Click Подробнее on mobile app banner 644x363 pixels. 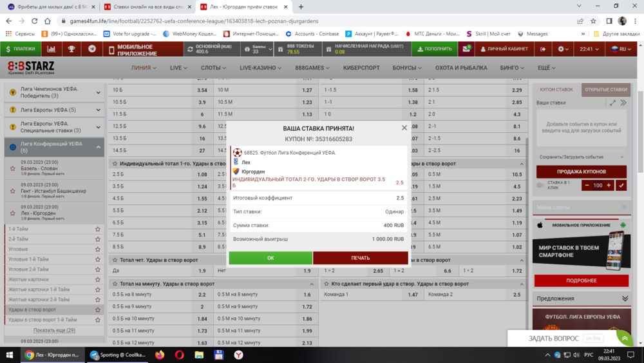(x=581, y=280)
